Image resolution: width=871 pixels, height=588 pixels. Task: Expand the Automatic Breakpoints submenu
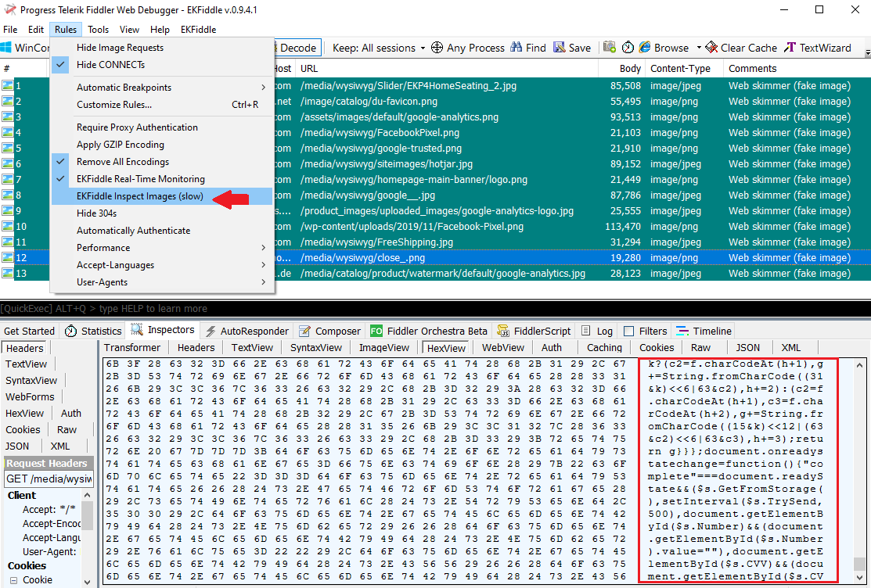162,87
